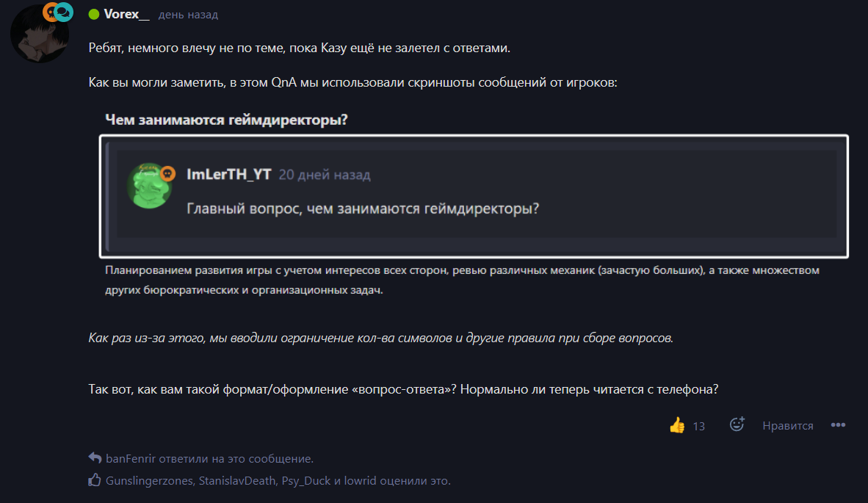The image size is (868, 503).
Task: Click the orange skull badge on Vorex__ avatar
Action: click(51, 12)
